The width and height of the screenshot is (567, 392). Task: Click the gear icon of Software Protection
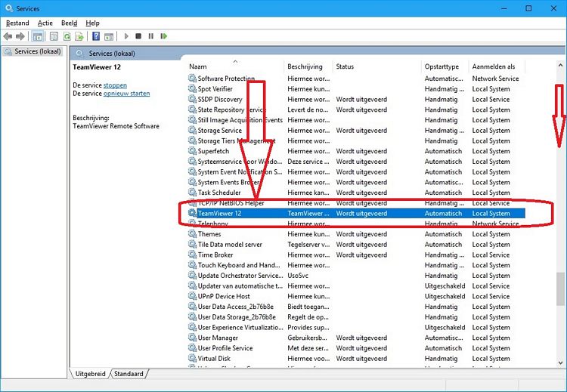192,78
